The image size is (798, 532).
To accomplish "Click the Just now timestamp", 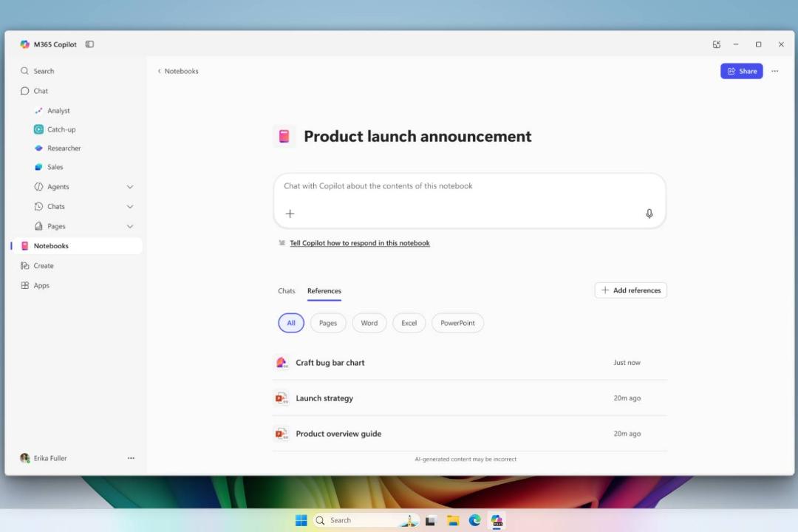I will pyautogui.click(x=627, y=363).
